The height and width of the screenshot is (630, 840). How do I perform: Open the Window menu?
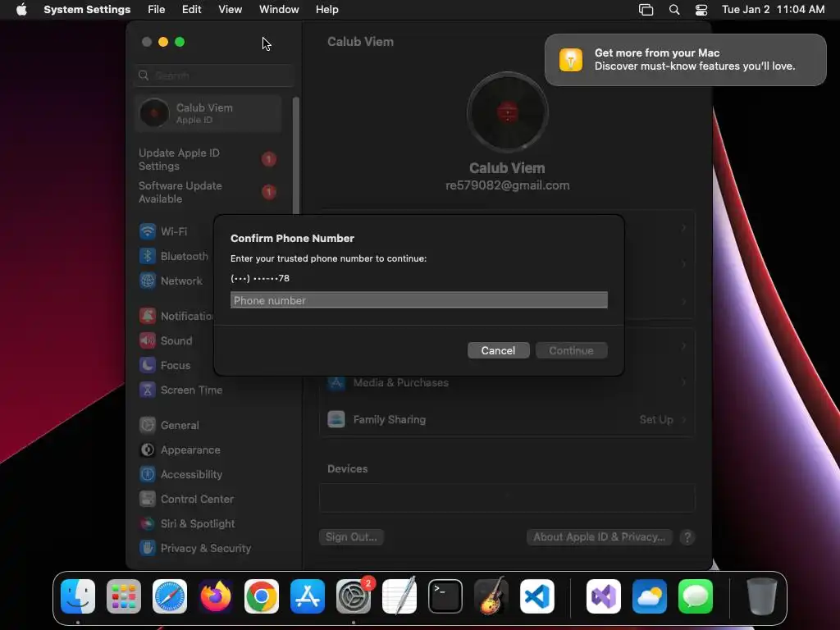point(279,10)
